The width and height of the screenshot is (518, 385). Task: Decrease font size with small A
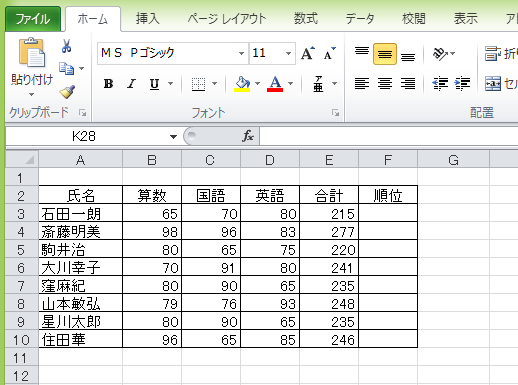329,53
